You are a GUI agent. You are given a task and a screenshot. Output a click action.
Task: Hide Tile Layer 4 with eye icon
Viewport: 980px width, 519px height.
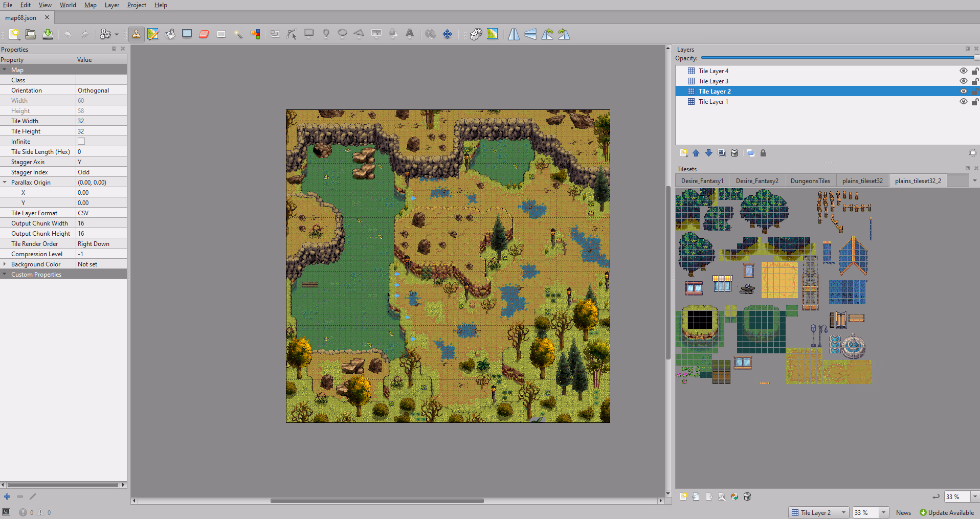point(963,71)
